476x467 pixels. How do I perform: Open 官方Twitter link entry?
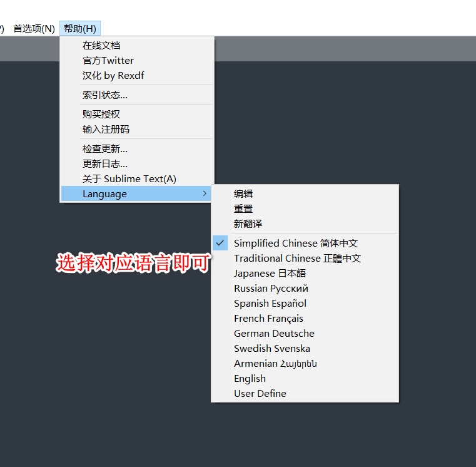tap(137, 61)
